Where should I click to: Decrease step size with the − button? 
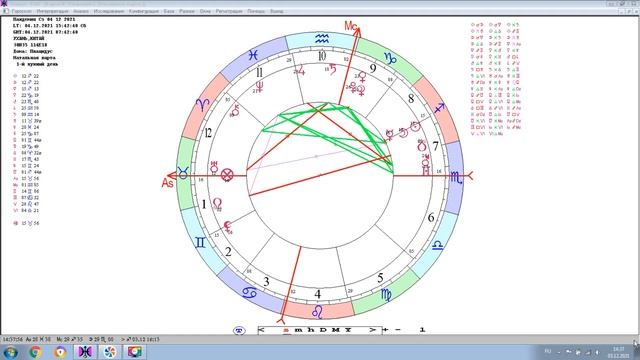[x=398, y=330]
